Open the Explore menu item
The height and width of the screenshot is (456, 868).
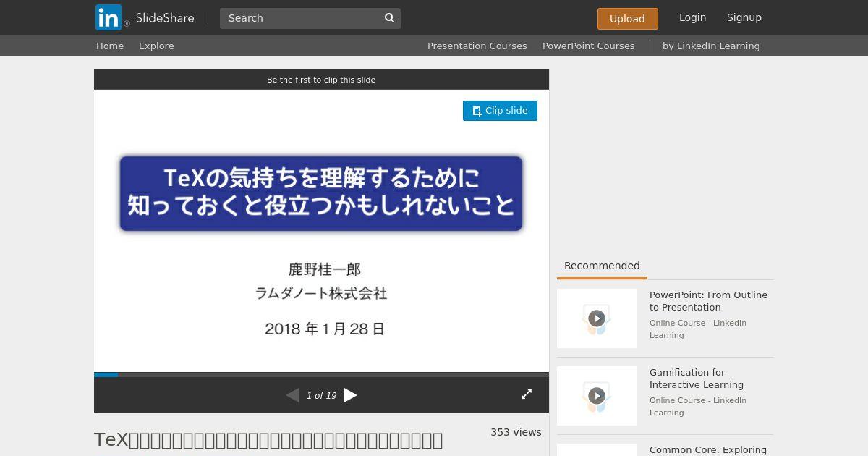click(x=156, y=46)
